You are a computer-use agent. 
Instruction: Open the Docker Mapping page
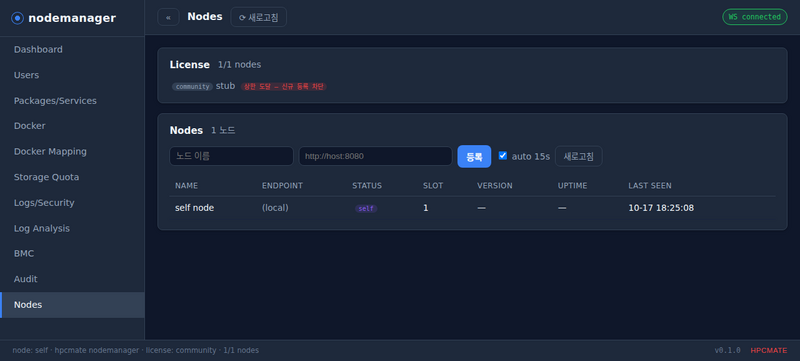coord(72,151)
